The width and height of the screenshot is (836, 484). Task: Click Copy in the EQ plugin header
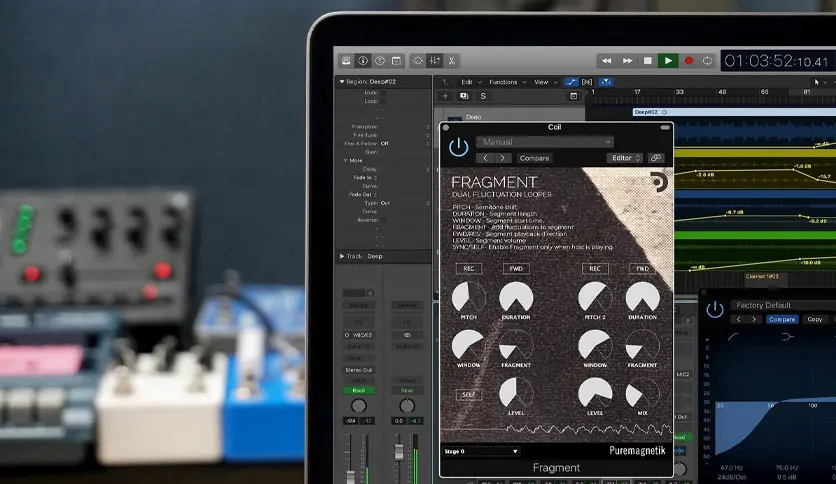(815, 319)
